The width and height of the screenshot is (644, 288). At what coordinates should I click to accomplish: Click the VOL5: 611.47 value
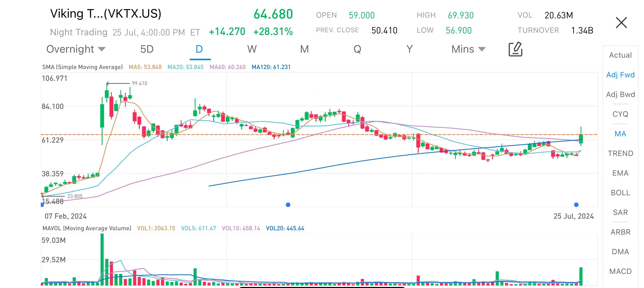click(199, 228)
